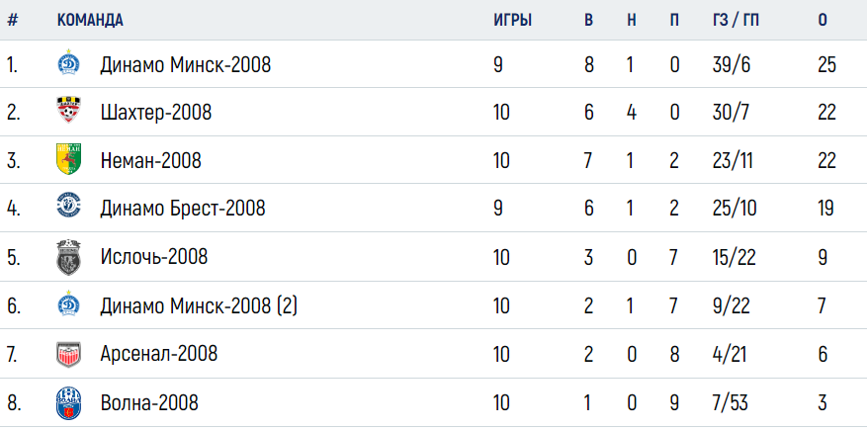
Task: Open the Динамо Брест-2008 team name
Action: pos(183,209)
